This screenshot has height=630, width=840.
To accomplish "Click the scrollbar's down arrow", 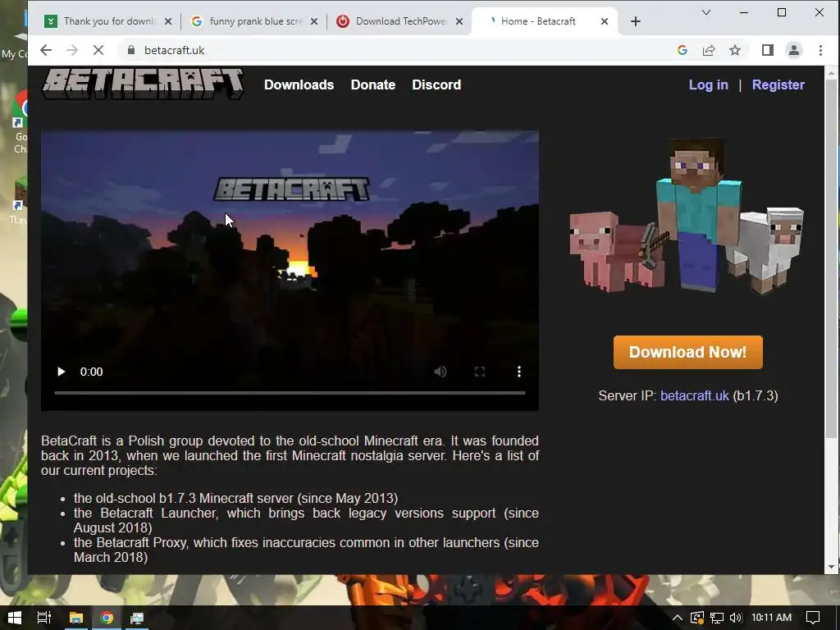I will tap(832, 567).
